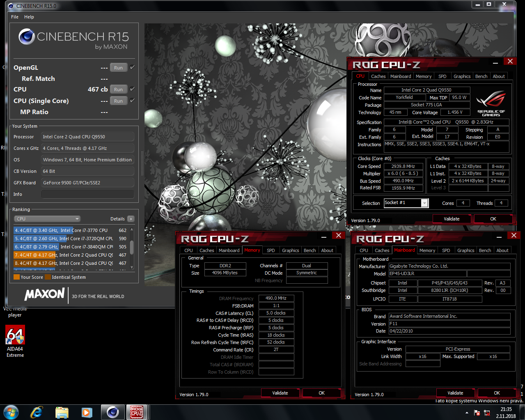Select ranking row Intel Core i7-3770 CPU
The image size is (525, 420).
click(x=71, y=230)
